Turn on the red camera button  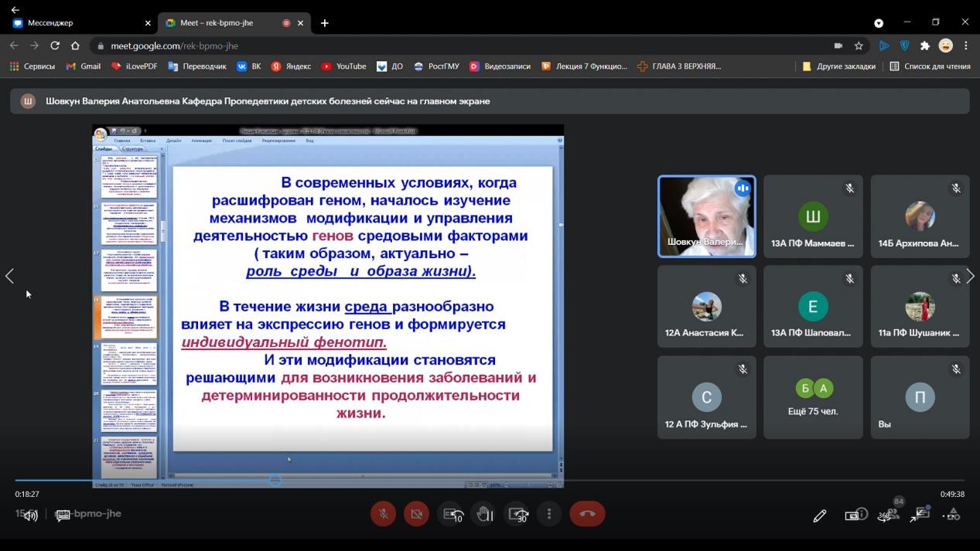417,514
